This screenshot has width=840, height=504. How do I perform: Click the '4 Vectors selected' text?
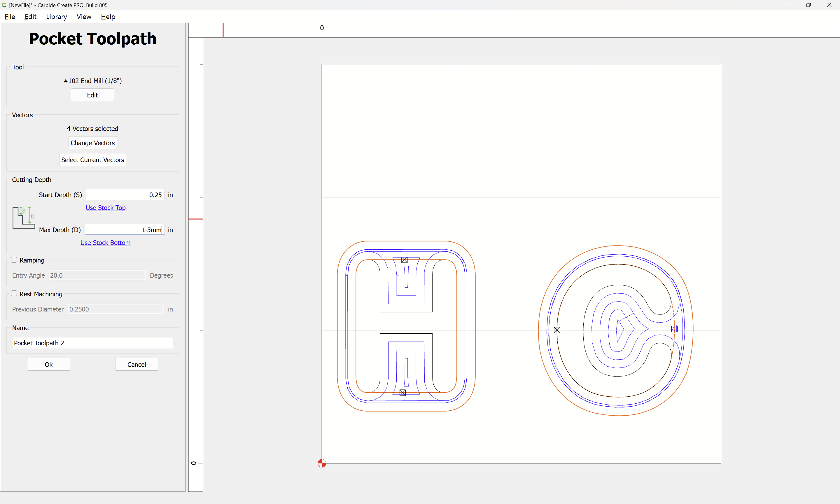tap(93, 129)
